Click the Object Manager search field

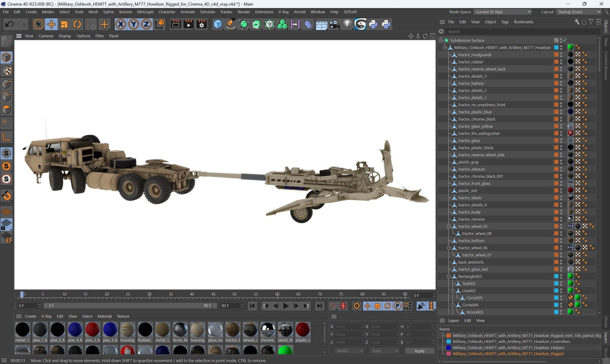pos(522,31)
